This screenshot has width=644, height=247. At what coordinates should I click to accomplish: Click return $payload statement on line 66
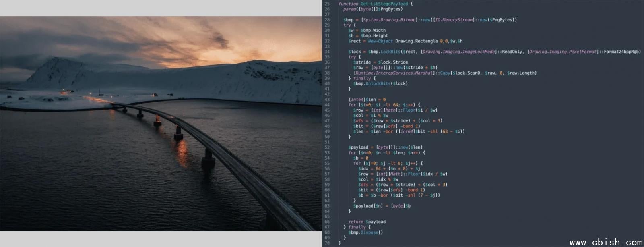367,222
